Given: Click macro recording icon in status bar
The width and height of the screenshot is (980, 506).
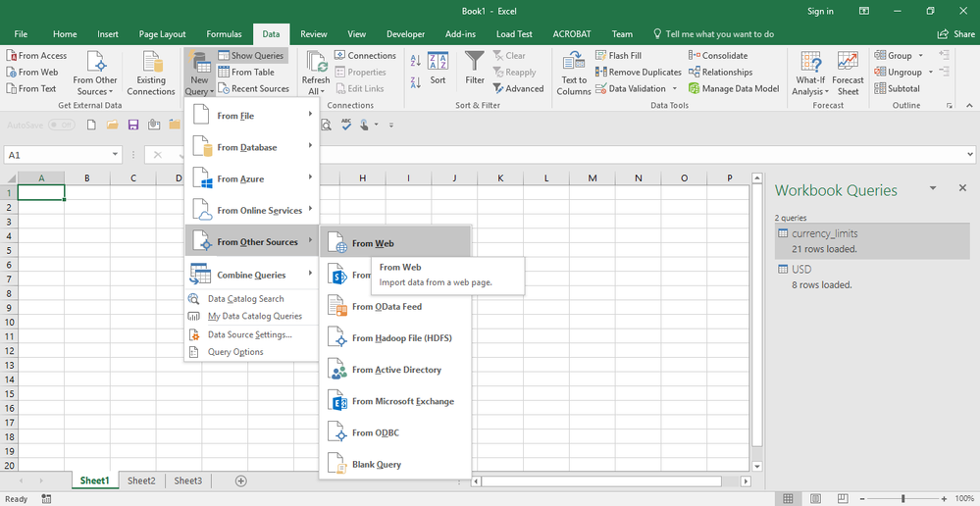Looking at the screenshot, I should tap(46, 498).
